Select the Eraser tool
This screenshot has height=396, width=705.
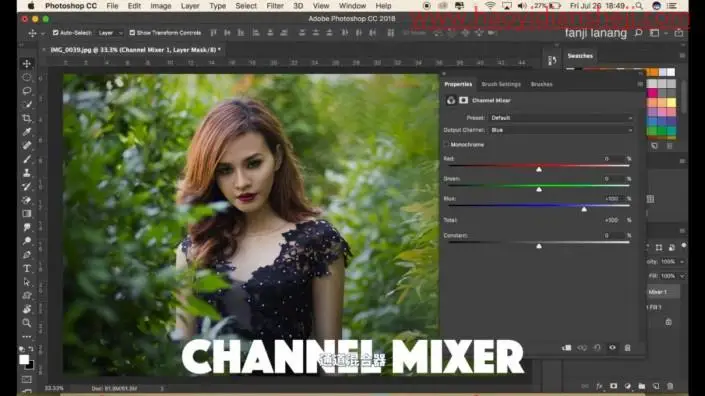[27, 200]
